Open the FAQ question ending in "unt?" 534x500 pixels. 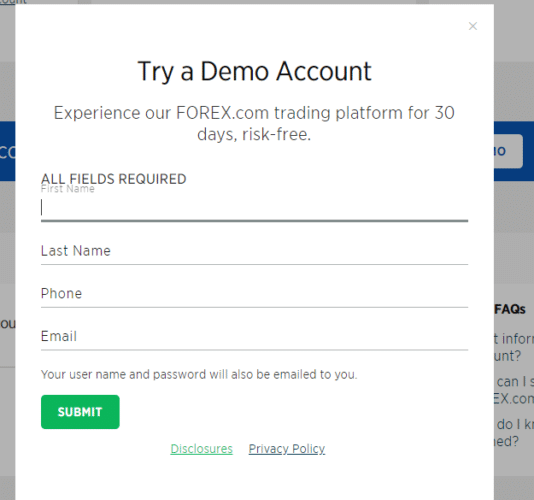coord(514,347)
